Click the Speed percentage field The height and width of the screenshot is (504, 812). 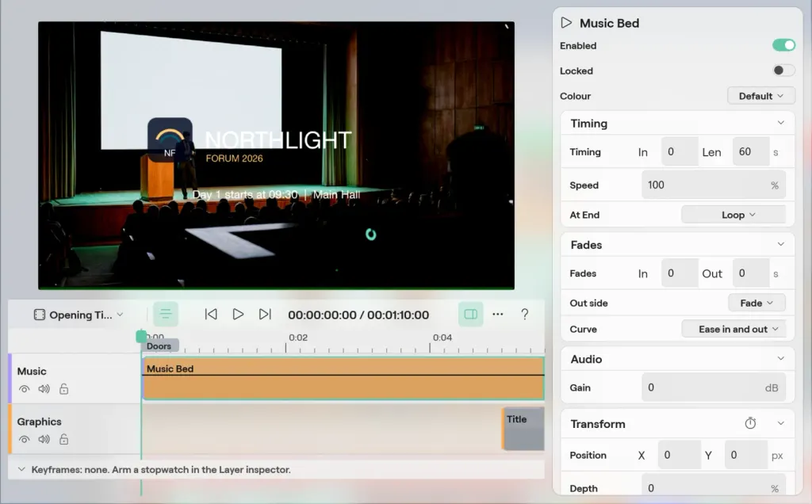click(x=714, y=185)
